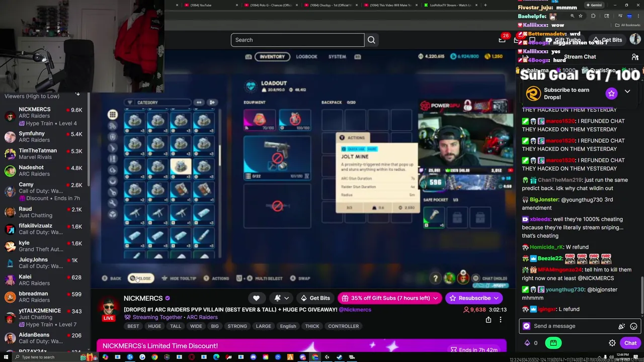The image size is (644, 362).
Task: Open chat settings gear icon
Action: click(612, 343)
